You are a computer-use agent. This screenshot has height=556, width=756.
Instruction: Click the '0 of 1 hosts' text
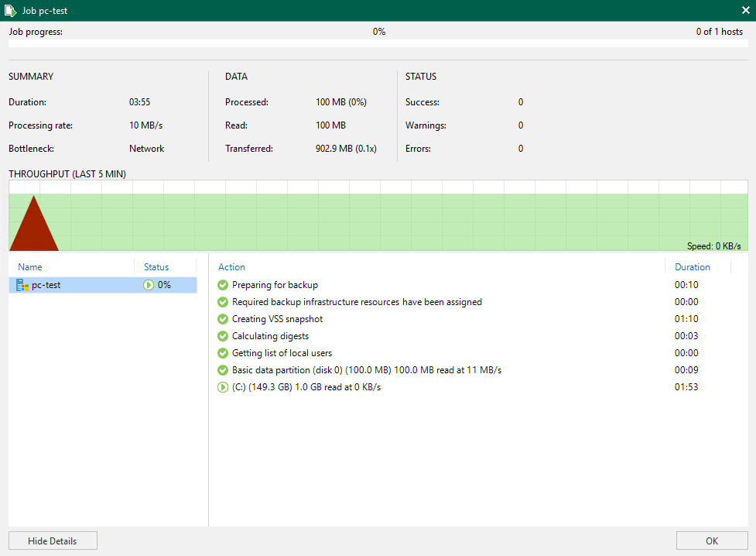coord(720,32)
